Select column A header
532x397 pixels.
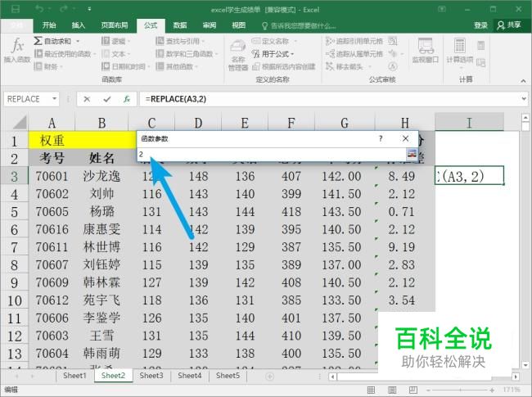point(52,123)
